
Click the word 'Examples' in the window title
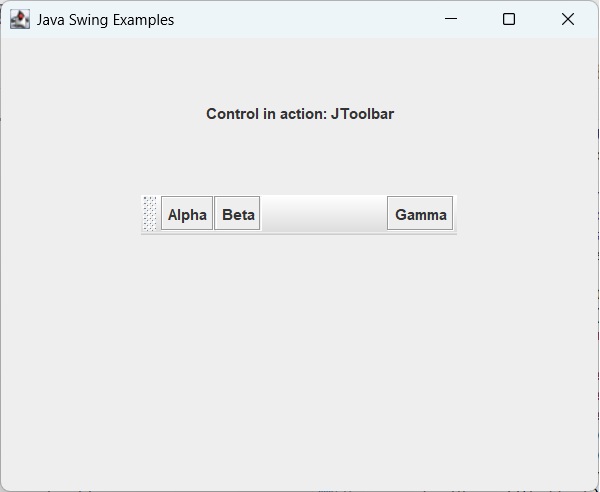click(x=140, y=20)
